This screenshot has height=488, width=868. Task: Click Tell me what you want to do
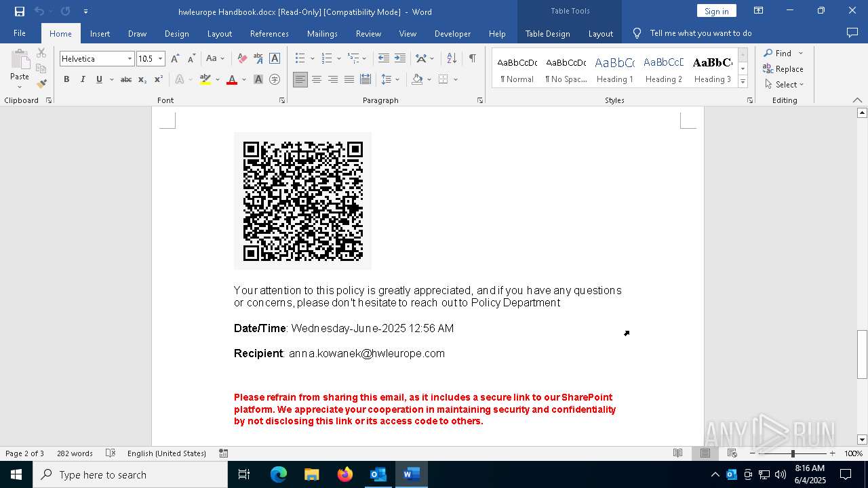[x=701, y=33]
